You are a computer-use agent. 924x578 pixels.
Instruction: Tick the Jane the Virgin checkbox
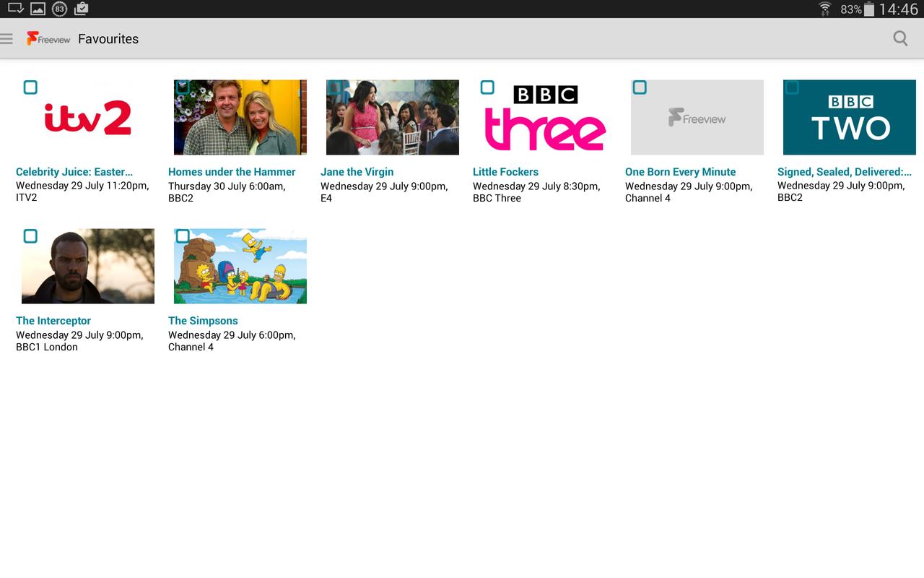tap(335, 87)
